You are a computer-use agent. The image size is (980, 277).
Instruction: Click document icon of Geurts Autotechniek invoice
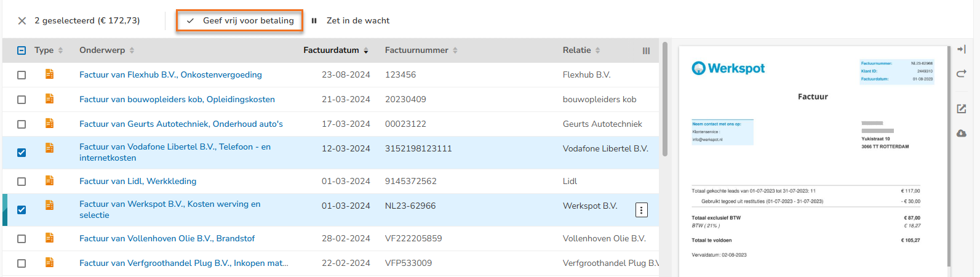pyautogui.click(x=49, y=123)
